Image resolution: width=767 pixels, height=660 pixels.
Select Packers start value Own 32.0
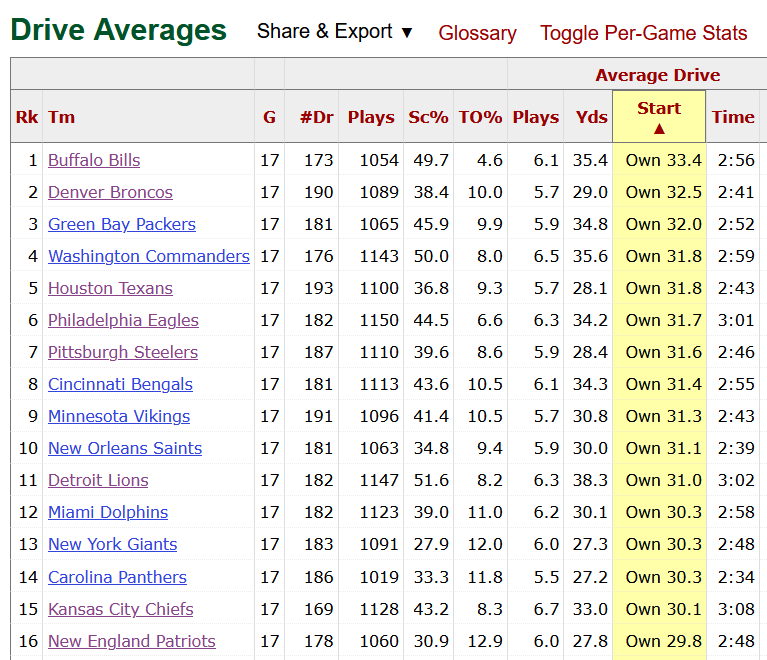(x=663, y=224)
